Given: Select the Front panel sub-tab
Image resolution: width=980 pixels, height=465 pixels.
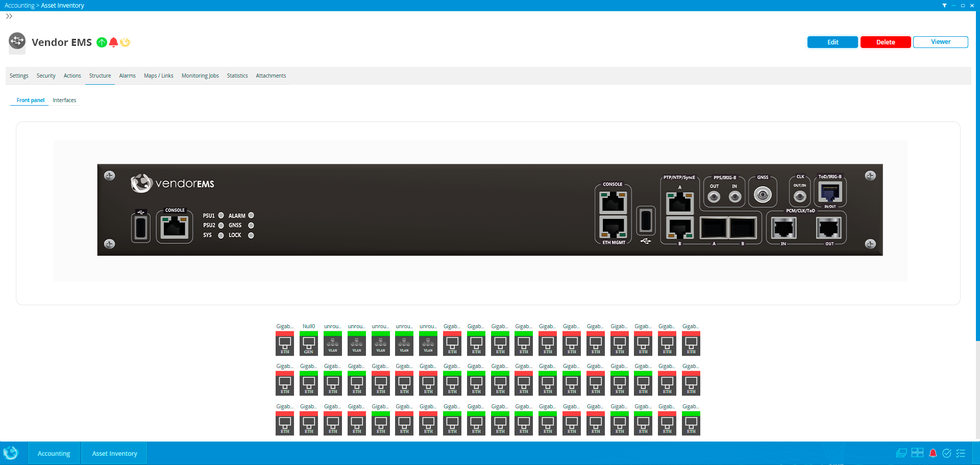Looking at the screenshot, I should (x=31, y=100).
